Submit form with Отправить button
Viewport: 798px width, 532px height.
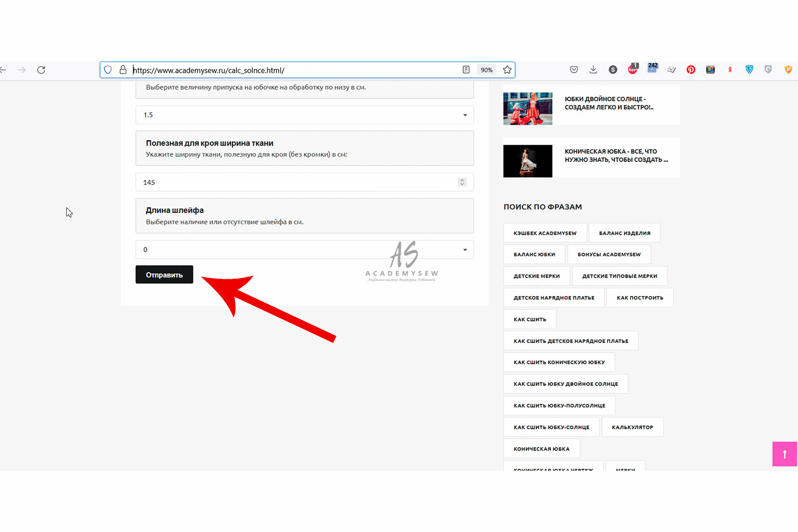click(164, 275)
